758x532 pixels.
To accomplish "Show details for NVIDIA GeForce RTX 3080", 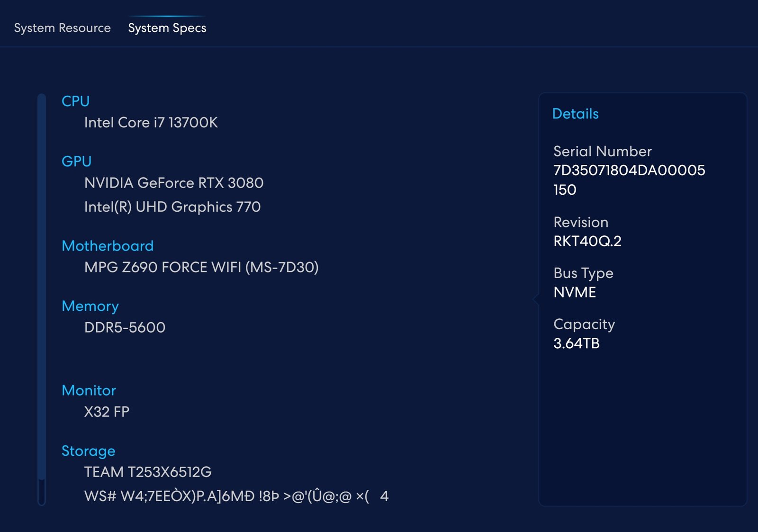I will tap(173, 183).
